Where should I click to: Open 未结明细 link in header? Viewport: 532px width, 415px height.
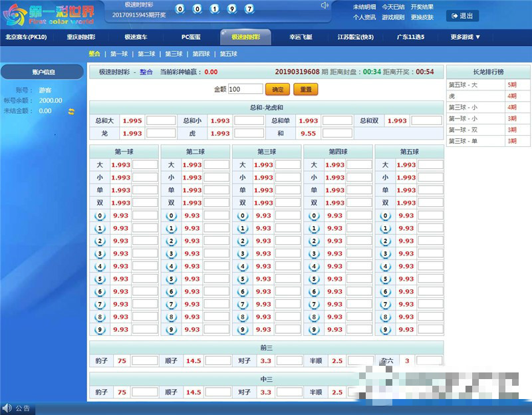pos(364,7)
